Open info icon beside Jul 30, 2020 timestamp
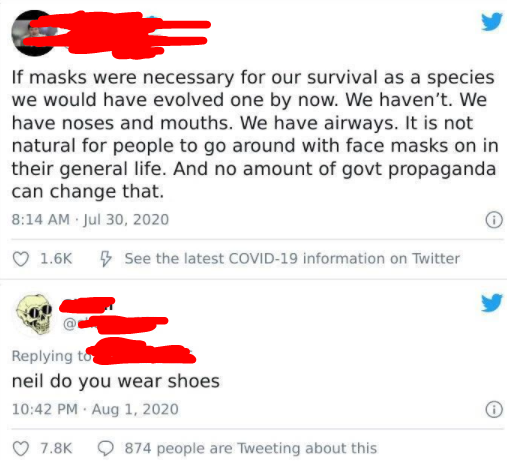The width and height of the screenshot is (507, 465). [x=494, y=220]
